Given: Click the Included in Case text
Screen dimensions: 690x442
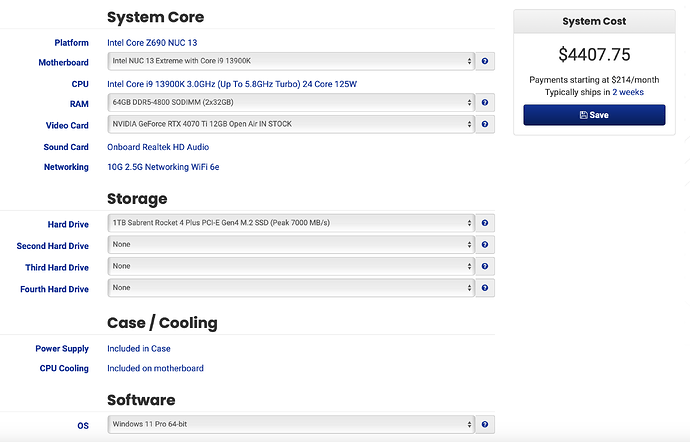Looking at the screenshot, I should 139,349.
